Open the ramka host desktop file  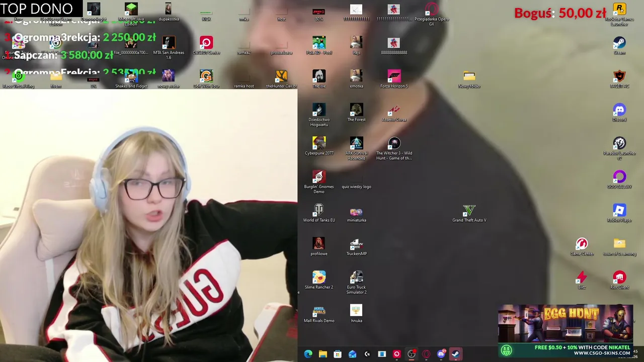point(244,79)
